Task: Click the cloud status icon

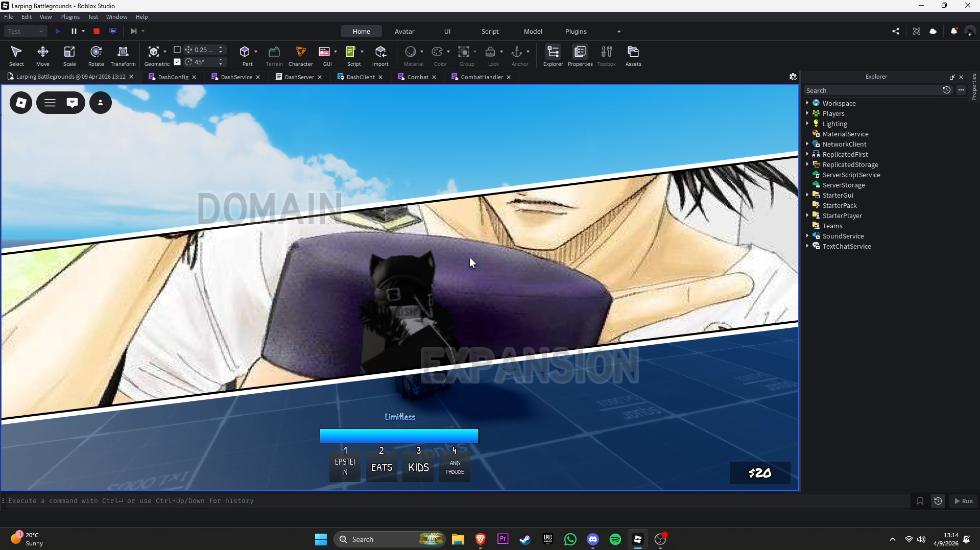Action: [x=933, y=31]
